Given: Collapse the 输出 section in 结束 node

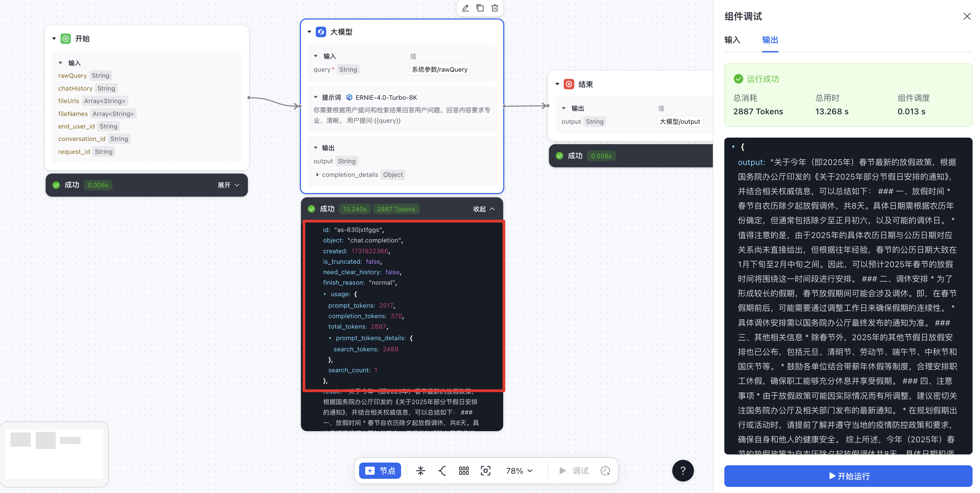Looking at the screenshot, I should click(x=563, y=109).
